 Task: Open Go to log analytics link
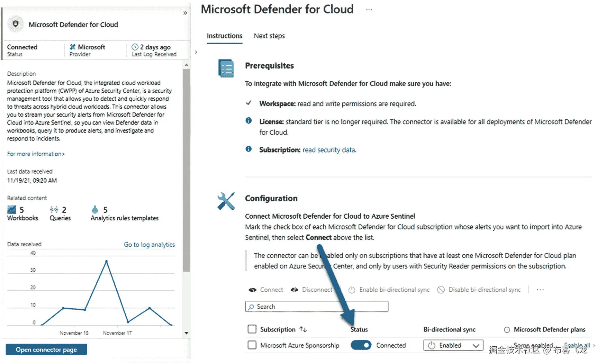pos(150,245)
